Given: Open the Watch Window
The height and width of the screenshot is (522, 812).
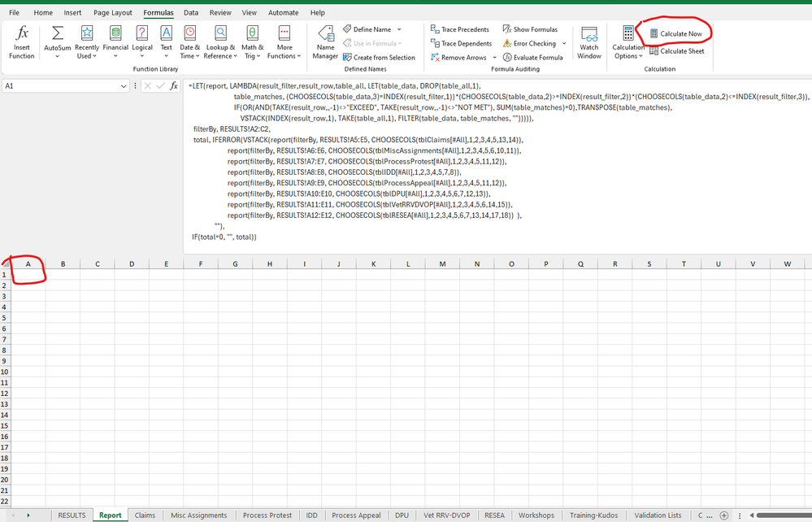Looking at the screenshot, I should pyautogui.click(x=589, y=42).
